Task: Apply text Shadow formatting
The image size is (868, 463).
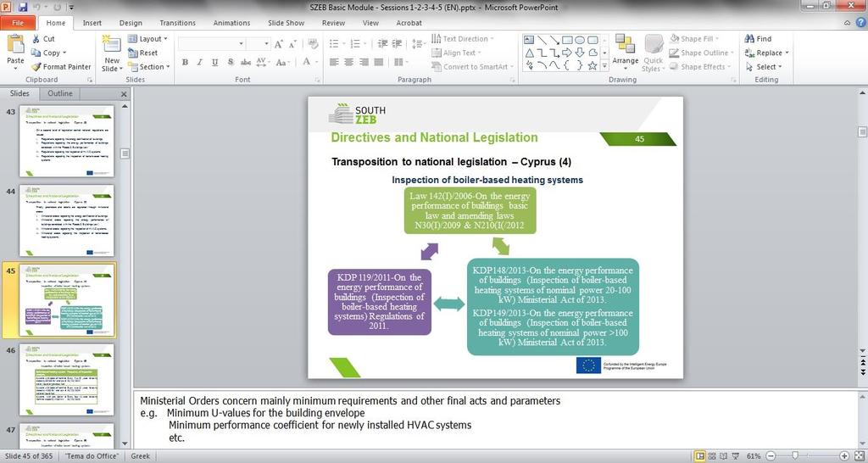Action: pos(231,62)
